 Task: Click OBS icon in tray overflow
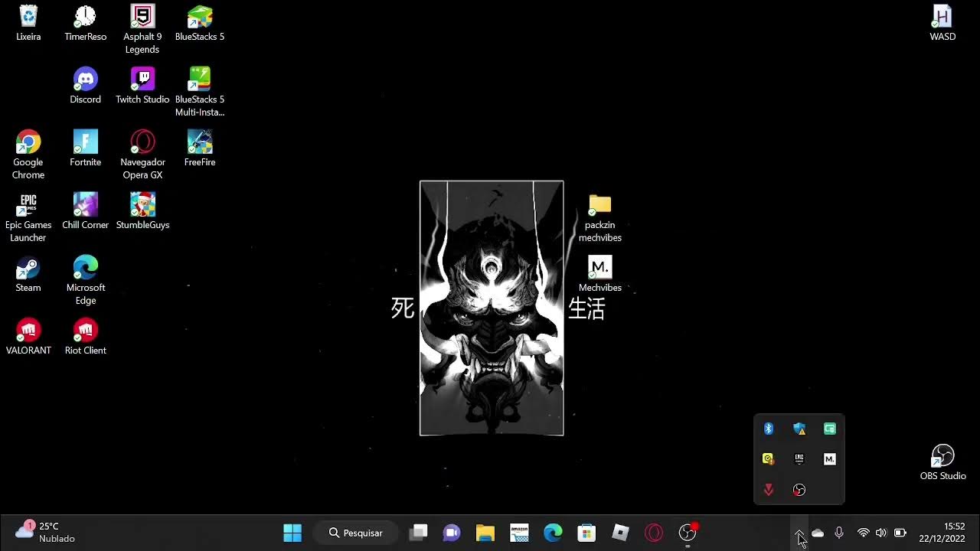pos(799,490)
